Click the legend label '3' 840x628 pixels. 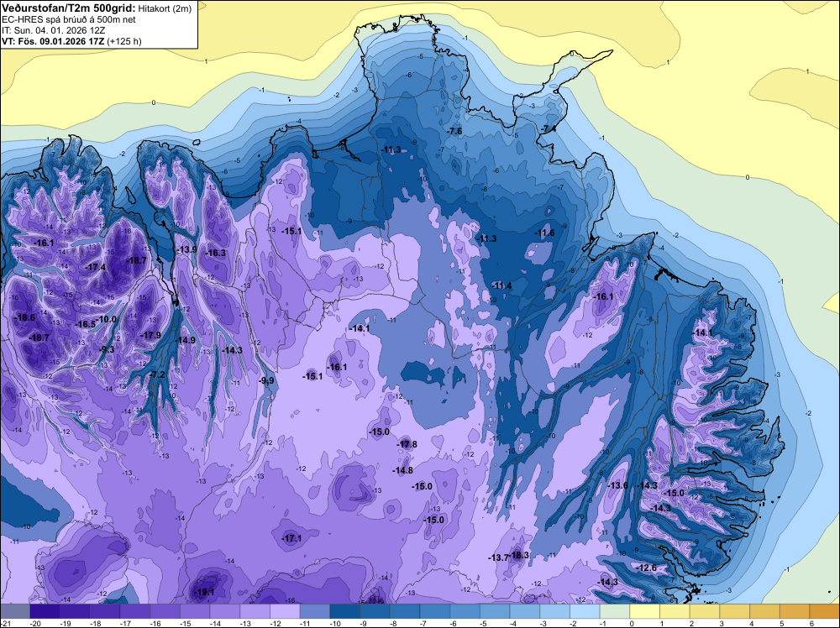[x=722, y=624]
